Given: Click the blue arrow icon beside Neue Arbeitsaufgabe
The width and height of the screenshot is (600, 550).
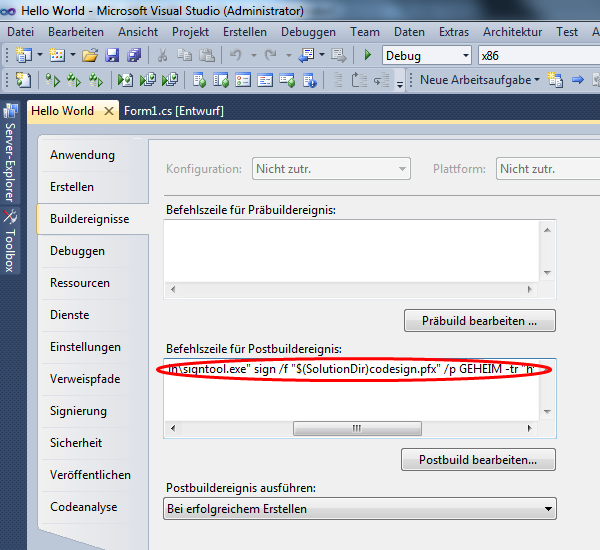Looking at the screenshot, I should pos(578,80).
